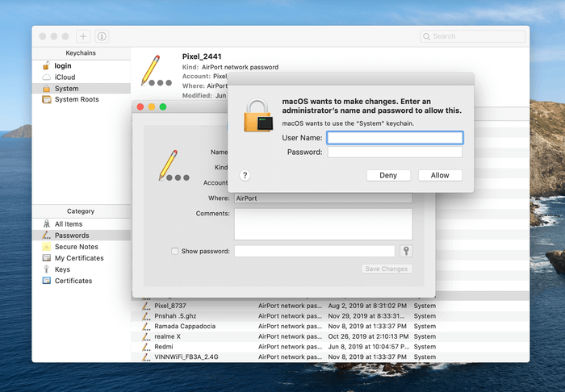Click the show password text field
Viewport: 565px width, 392px height.
point(315,251)
